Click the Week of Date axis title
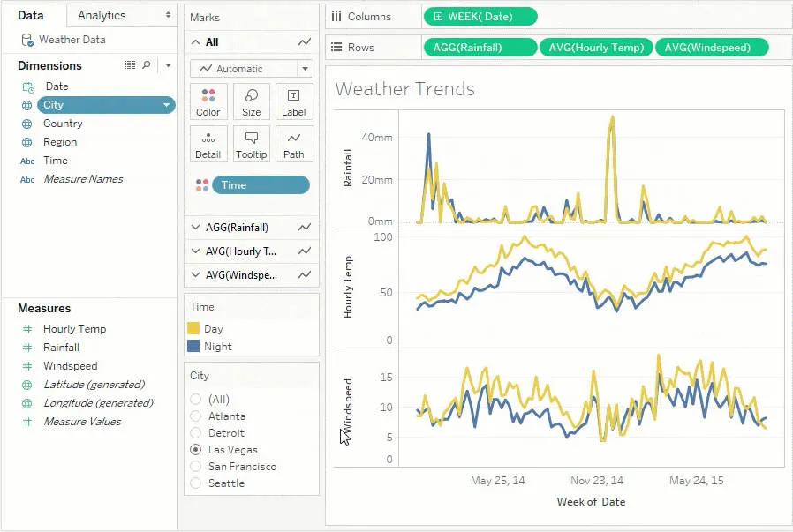The image size is (793, 532). [591, 502]
